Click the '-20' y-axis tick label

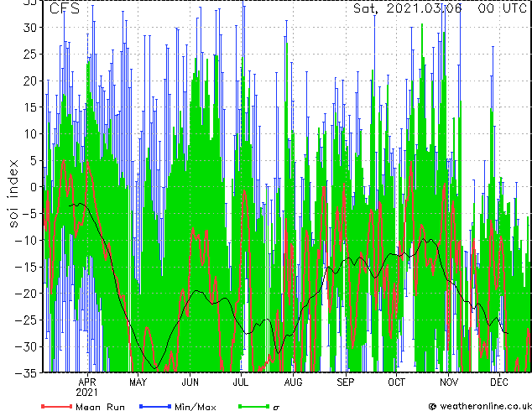coord(26,294)
